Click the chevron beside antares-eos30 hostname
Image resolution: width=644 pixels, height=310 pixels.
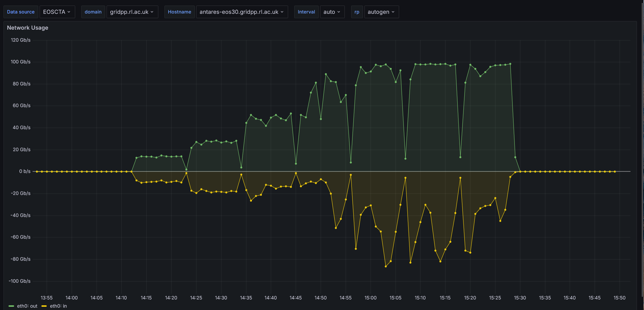[x=282, y=12]
